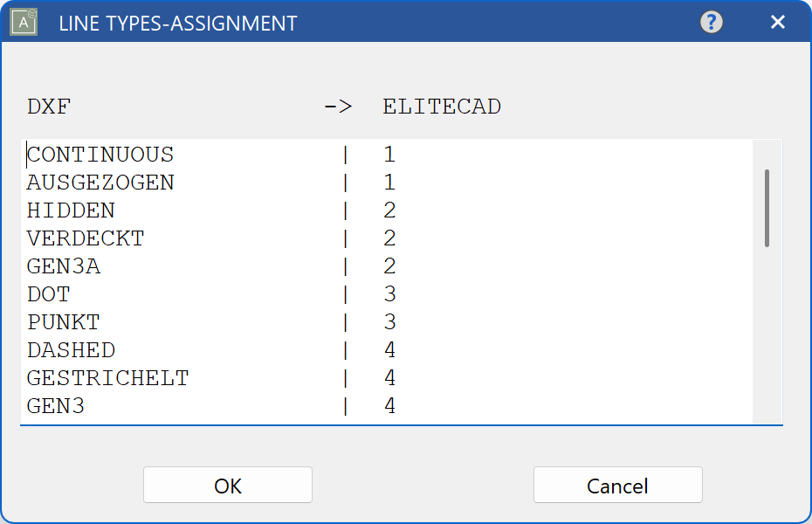
Task: Click the ELITECAD column header label
Action: (x=441, y=107)
